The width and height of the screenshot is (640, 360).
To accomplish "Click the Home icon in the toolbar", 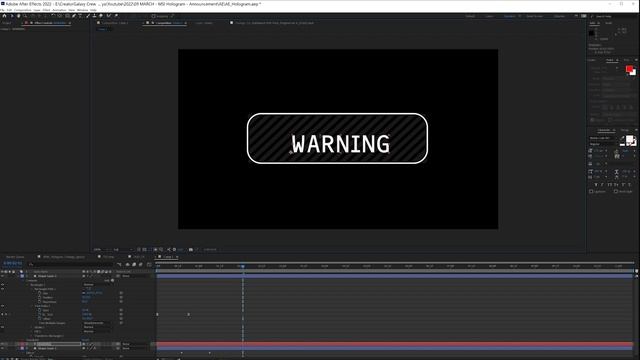I will [x=4, y=16].
